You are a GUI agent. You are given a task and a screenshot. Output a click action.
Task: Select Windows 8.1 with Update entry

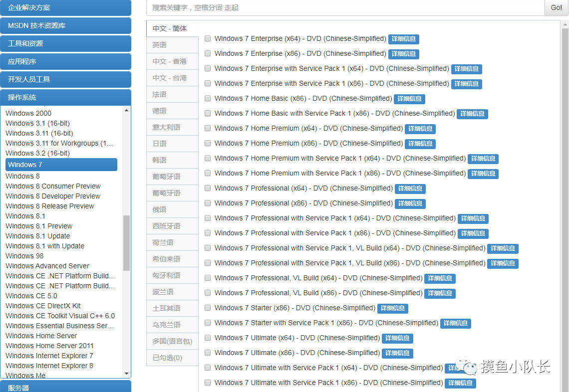point(45,246)
